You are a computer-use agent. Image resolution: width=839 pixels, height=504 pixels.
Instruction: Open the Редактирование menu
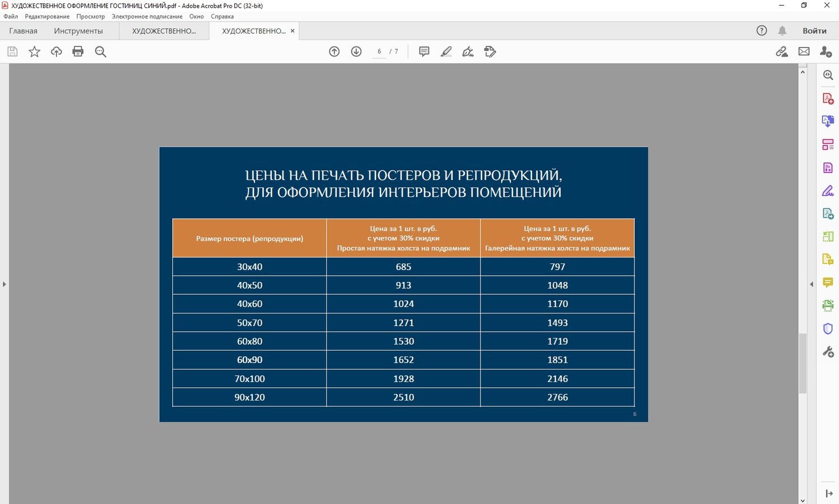pos(47,16)
